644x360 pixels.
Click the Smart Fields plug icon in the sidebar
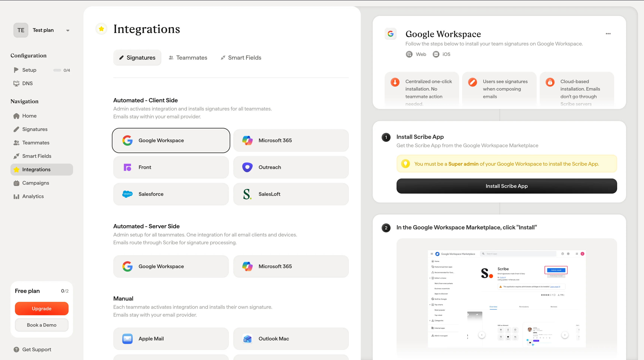click(16, 156)
